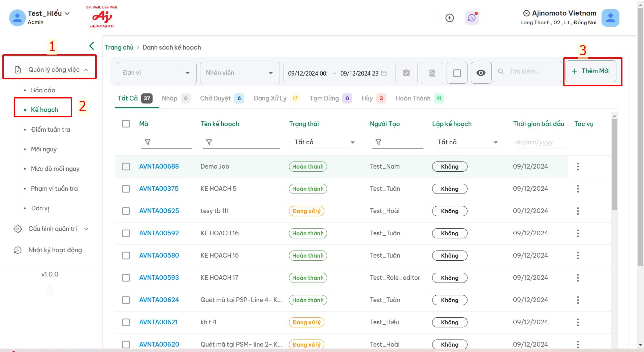Click the crossed-out calendar icon in toolbar
Viewport: 644px width, 352px height.
tap(432, 73)
